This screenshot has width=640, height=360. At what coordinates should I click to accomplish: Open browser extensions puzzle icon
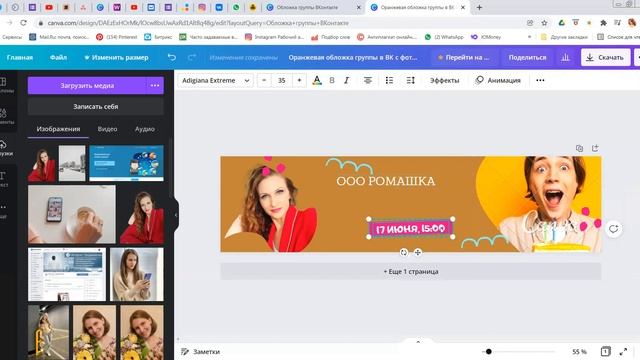coord(603,23)
